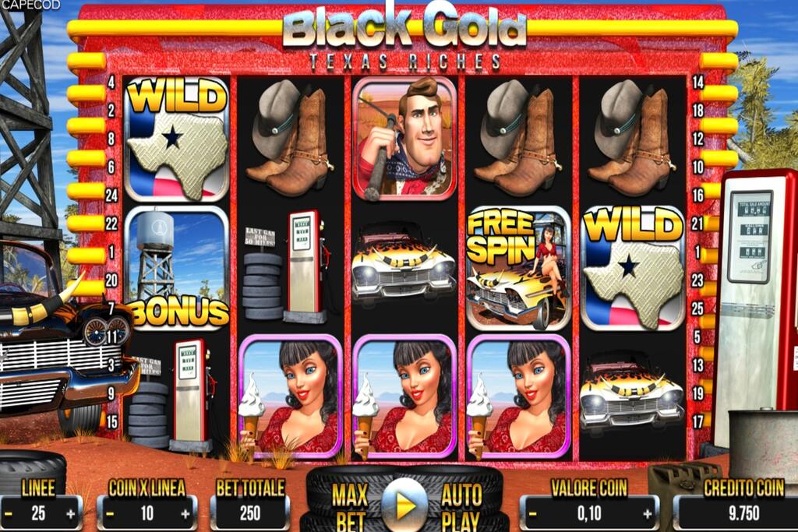Click the BET TOTALE value field
Image resolution: width=798 pixels, height=532 pixels.
pyautogui.click(x=250, y=513)
